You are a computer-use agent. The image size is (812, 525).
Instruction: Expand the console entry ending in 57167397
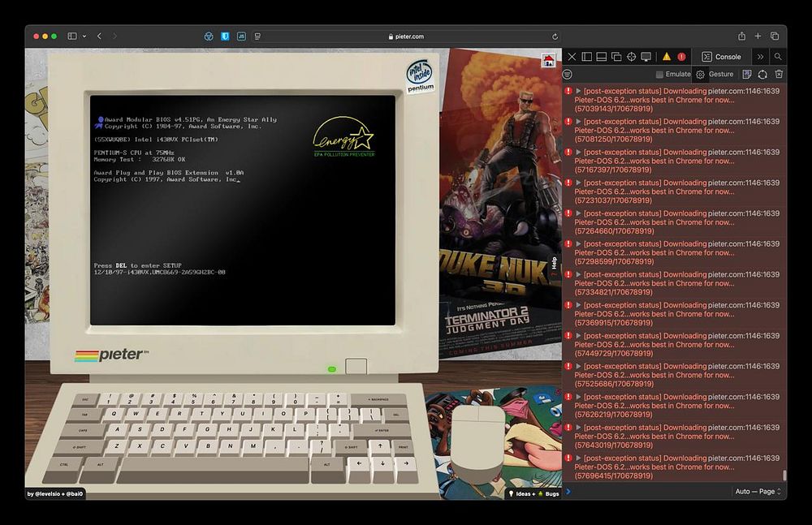click(578, 153)
